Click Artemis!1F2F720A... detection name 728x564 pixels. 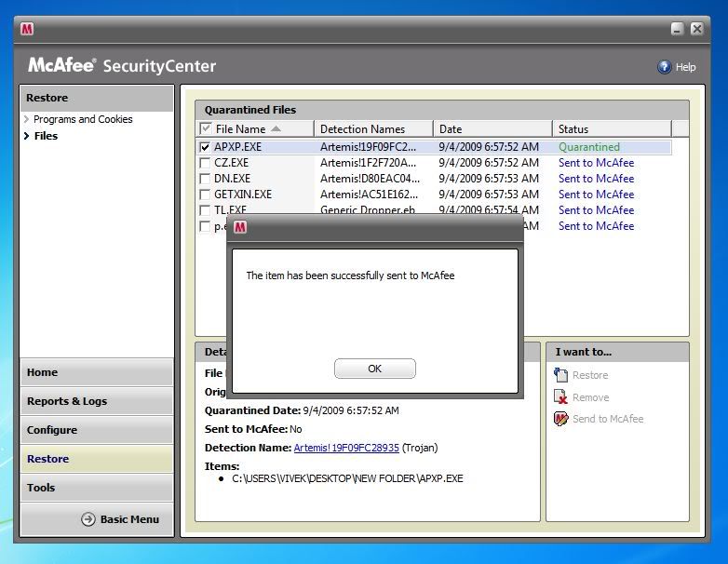coord(368,163)
